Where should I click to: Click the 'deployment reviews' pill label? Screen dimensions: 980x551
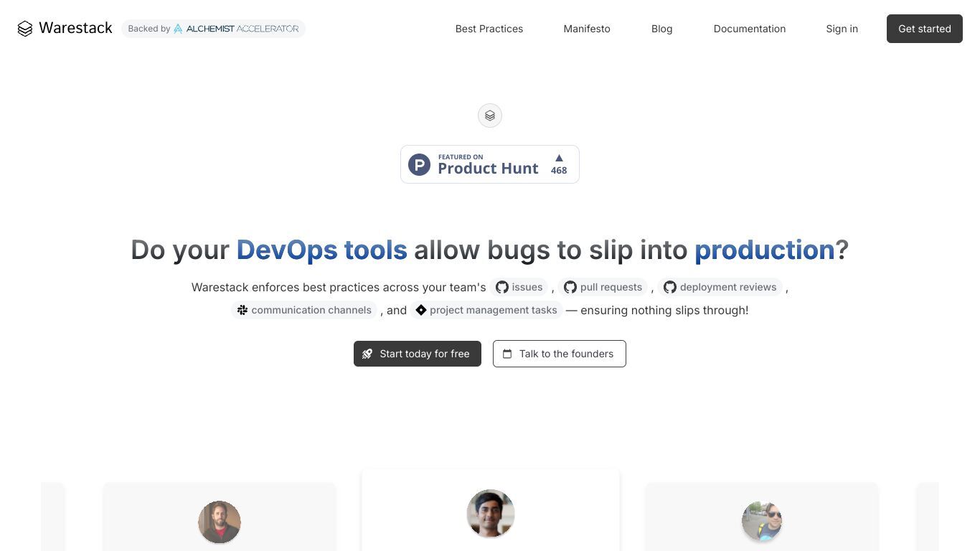pyautogui.click(x=720, y=287)
